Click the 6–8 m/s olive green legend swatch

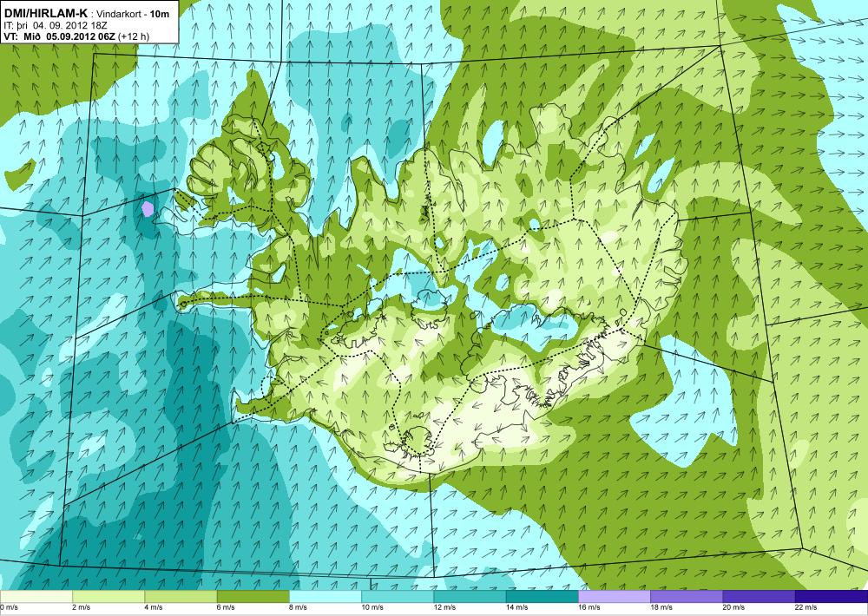(253, 597)
